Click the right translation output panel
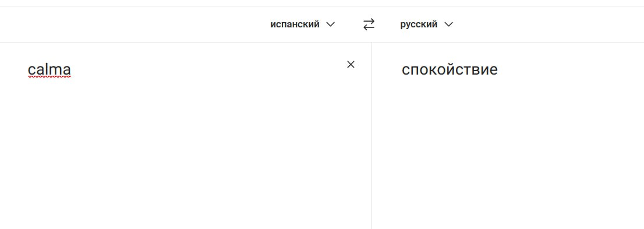 [x=508, y=136]
